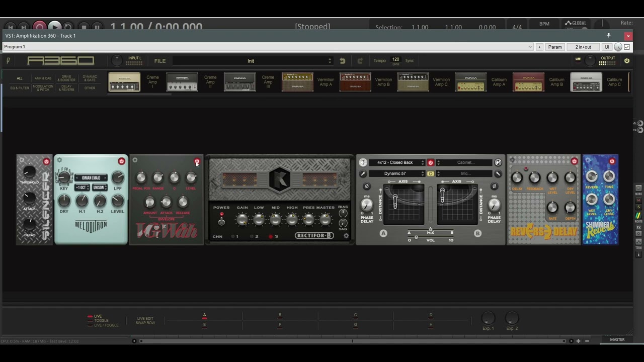Select DYNAMIC & GATE category
The width and height of the screenshot is (644, 362).
[90, 78]
